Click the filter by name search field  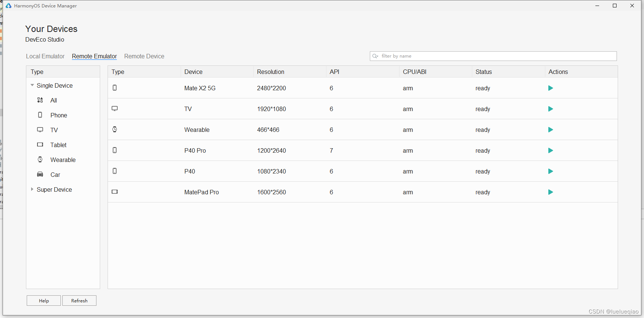(x=493, y=56)
